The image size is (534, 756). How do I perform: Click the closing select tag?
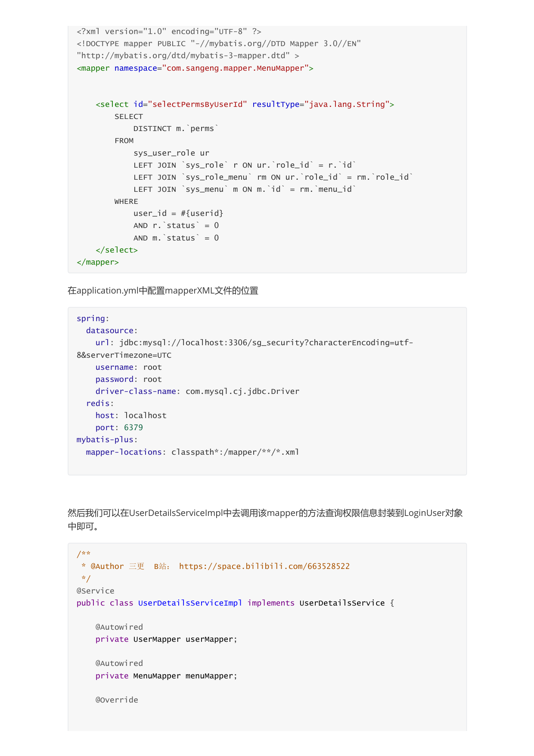pos(117,250)
